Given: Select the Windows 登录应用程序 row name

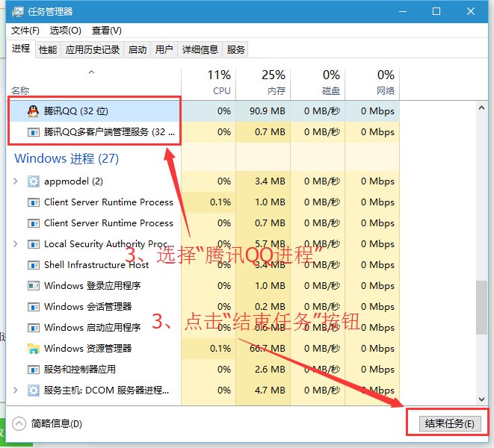Looking at the screenshot, I should 93,286.
